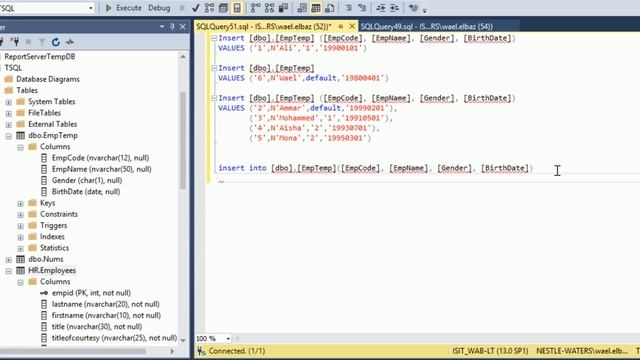Display Estimated Execution Plan icon
This screenshot has width=640, height=360.
tap(209, 8)
